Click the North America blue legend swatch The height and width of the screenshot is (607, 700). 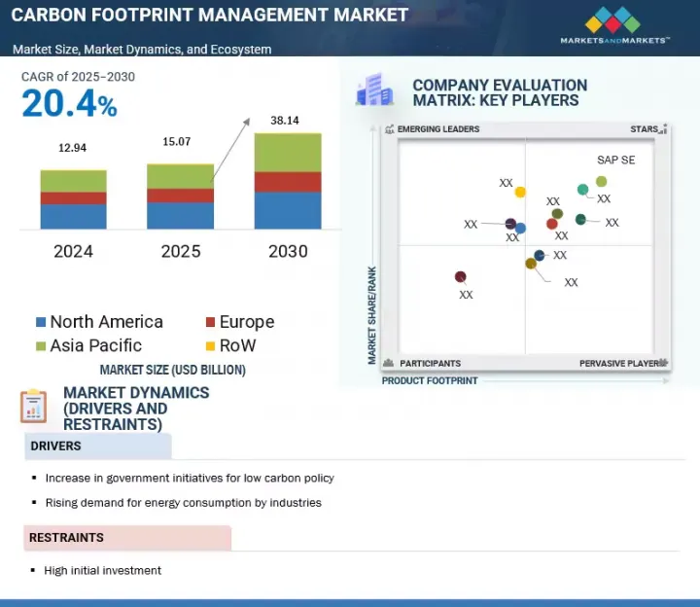point(40,322)
